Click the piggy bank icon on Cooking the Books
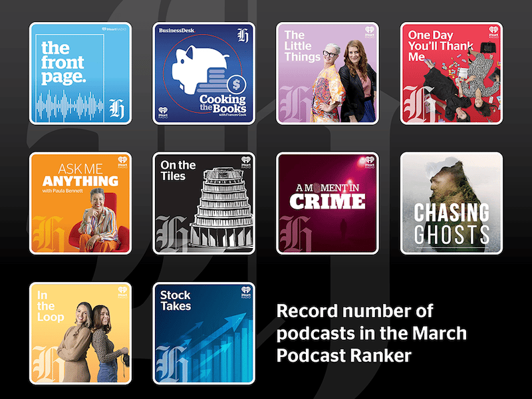 [200, 70]
